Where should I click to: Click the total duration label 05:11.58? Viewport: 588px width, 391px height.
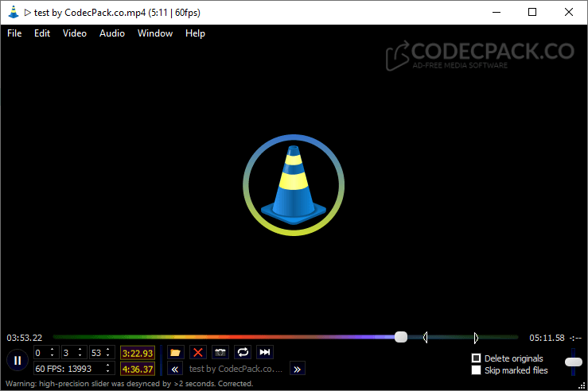547,338
